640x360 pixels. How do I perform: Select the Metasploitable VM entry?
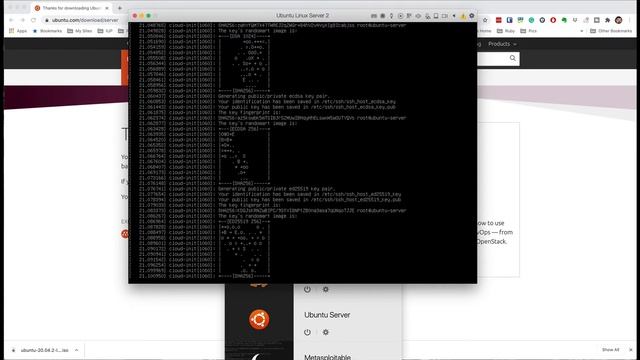(327, 357)
